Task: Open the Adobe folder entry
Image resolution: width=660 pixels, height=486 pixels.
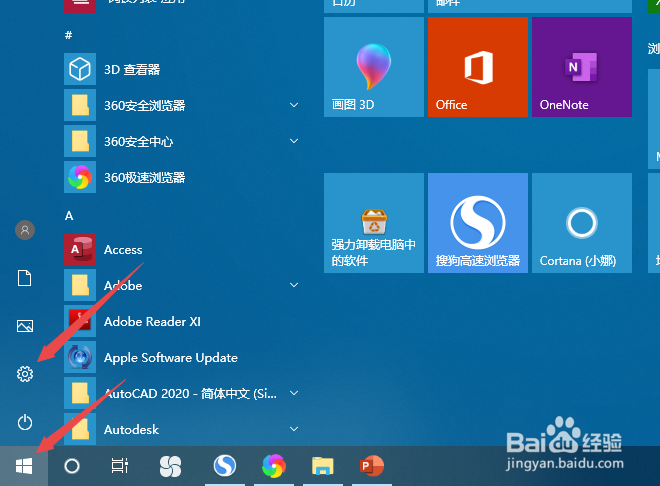Action: (183, 285)
